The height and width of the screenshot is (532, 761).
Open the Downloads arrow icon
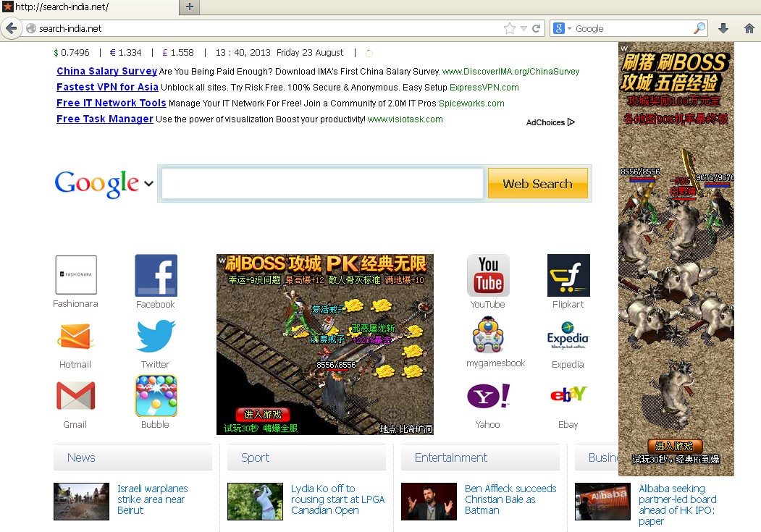(723, 28)
